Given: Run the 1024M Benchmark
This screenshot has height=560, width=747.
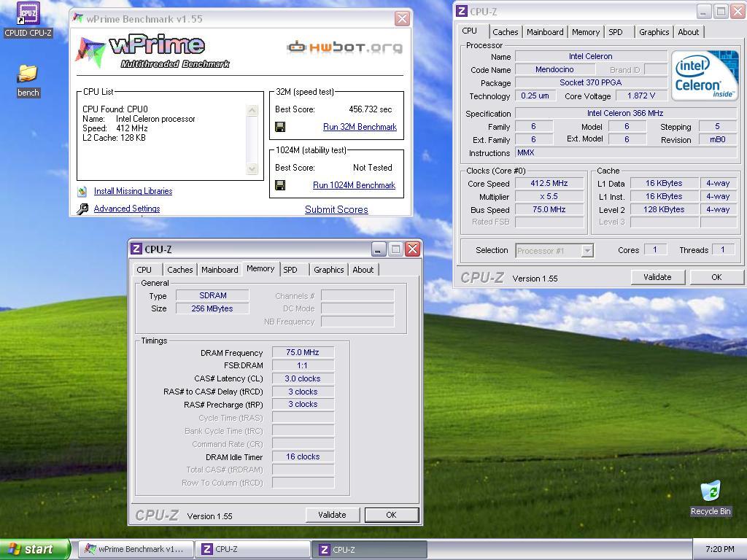Looking at the screenshot, I should point(354,185).
